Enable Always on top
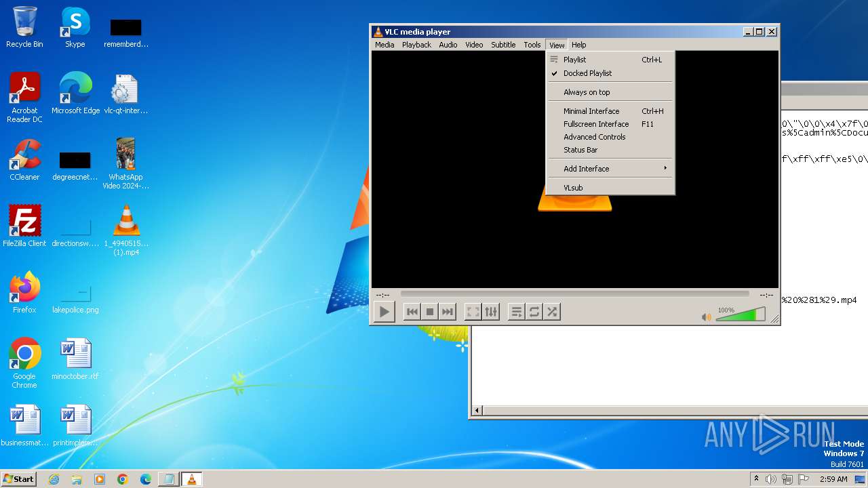 click(x=610, y=92)
